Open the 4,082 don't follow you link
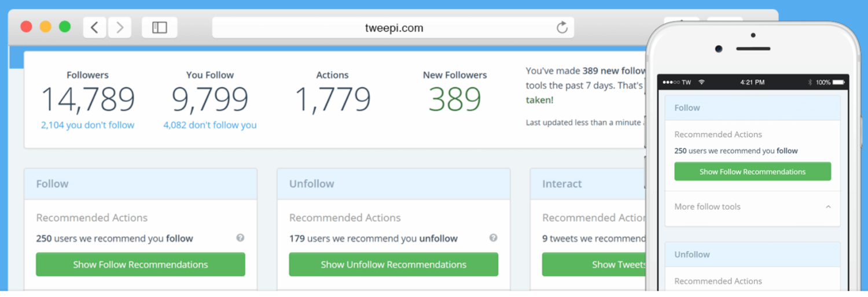 tap(209, 125)
